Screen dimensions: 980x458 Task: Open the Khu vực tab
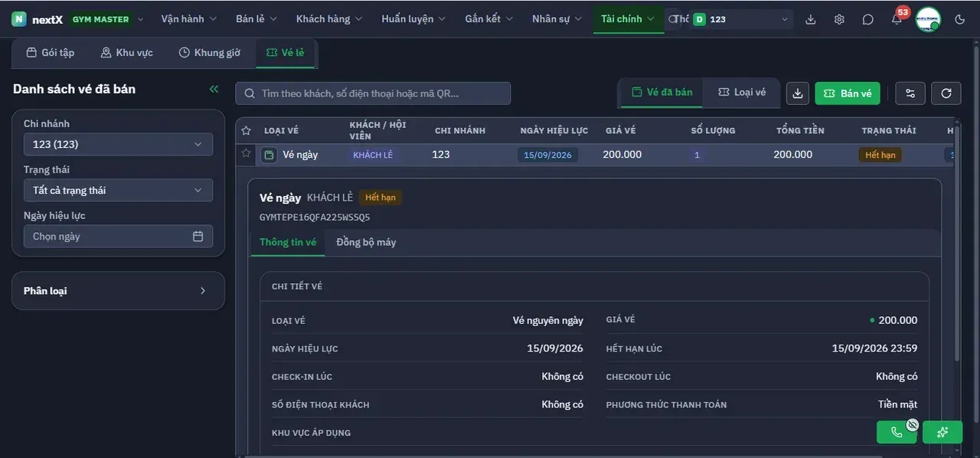tap(127, 53)
